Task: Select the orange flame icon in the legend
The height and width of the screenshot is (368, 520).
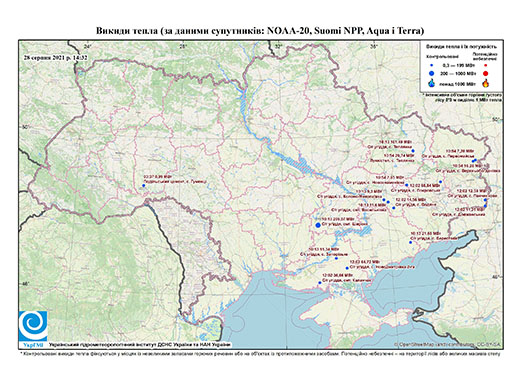Action: coord(486,83)
